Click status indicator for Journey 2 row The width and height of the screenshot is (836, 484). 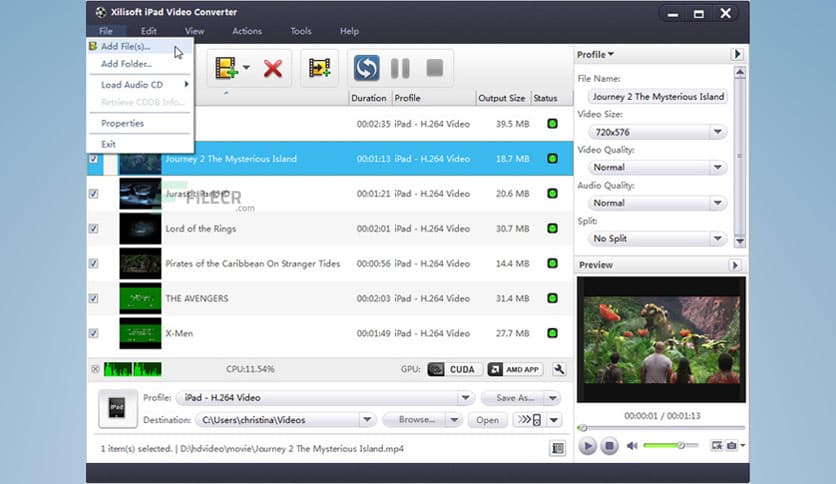pyautogui.click(x=552, y=158)
